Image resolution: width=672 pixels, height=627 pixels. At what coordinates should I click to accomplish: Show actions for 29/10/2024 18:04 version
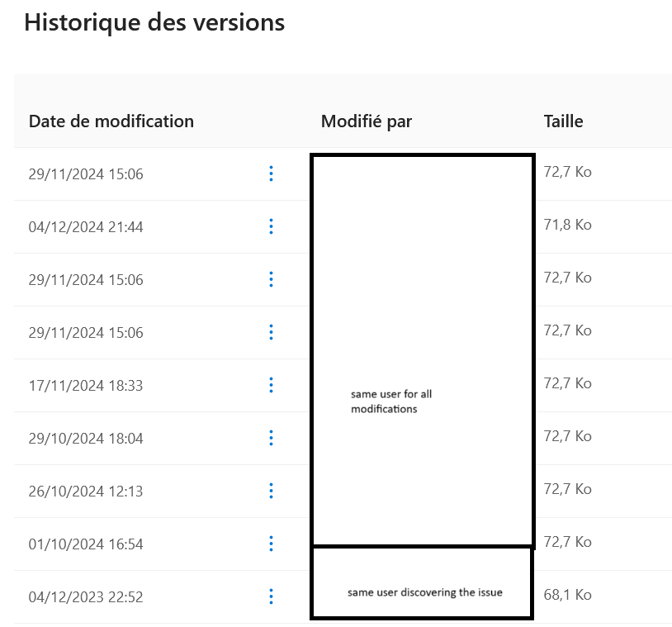click(x=271, y=438)
